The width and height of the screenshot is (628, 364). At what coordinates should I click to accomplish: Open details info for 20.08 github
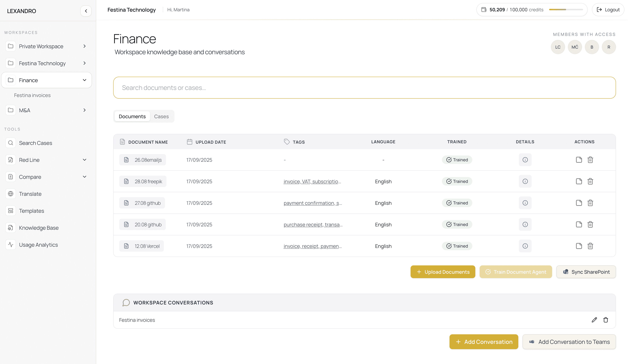pos(525,225)
